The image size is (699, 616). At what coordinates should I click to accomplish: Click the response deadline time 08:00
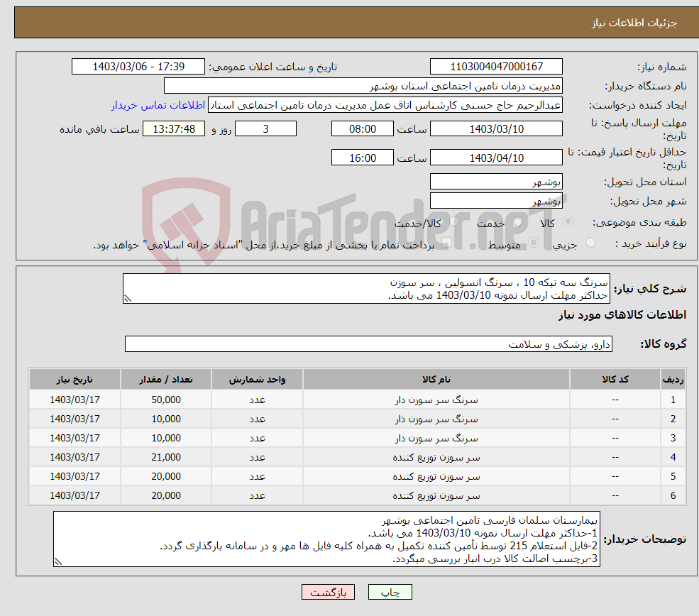coord(363,129)
